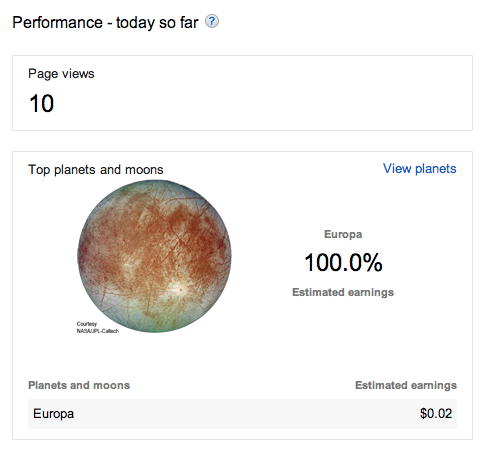Click Estimated earnings caption under the percentage

coord(343,292)
